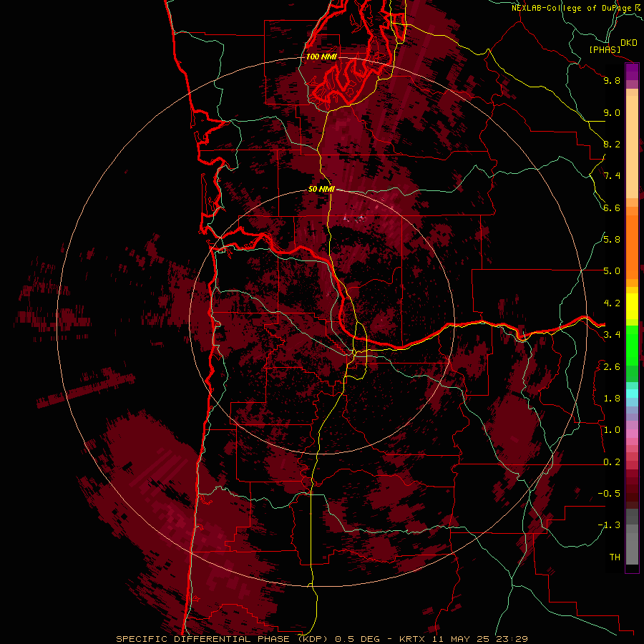644x644 pixels.
Task: Click the [PHAS] label near the legend
Action: coord(605,49)
